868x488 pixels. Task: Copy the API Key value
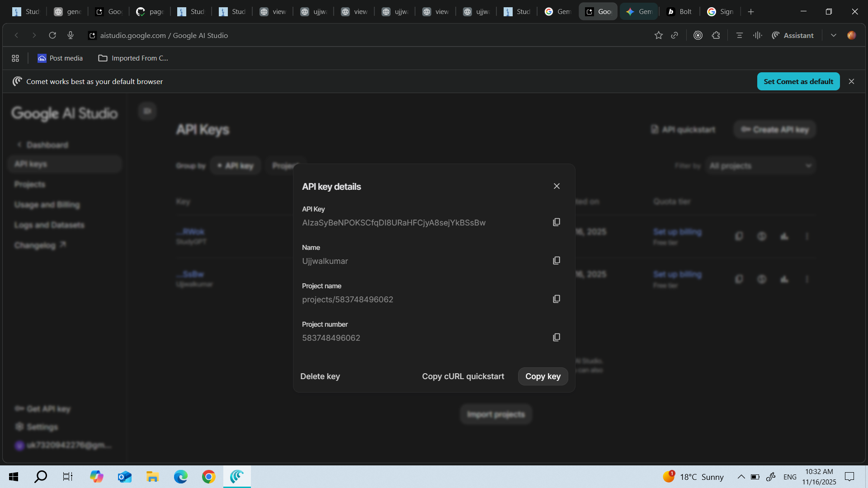click(556, 222)
